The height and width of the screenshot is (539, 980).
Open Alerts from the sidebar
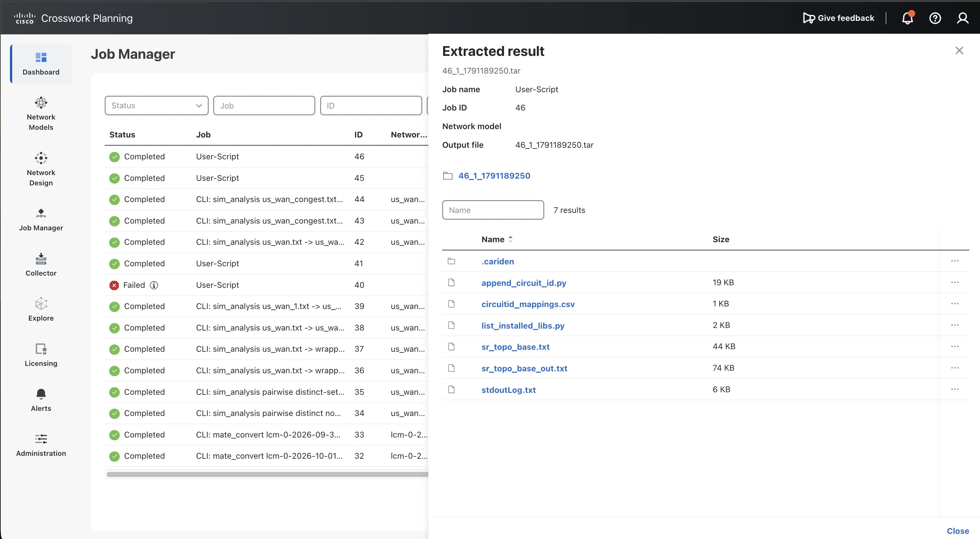41,400
